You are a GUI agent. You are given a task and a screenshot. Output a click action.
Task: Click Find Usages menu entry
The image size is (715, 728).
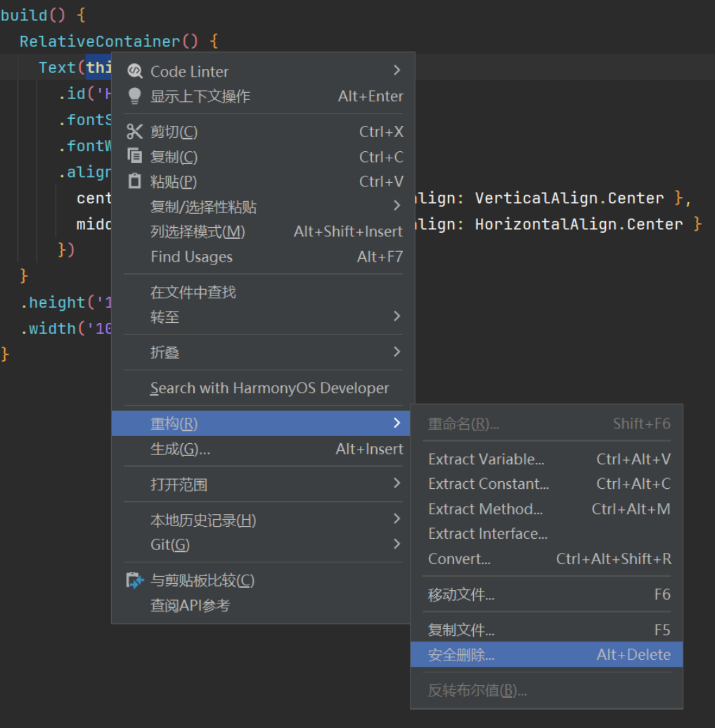click(191, 257)
